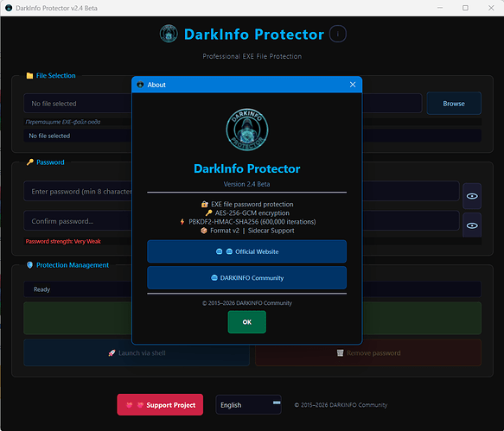Confirm the About dialog with OK
The width and height of the screenshot is (504, 431).
[x=247, y=322]
